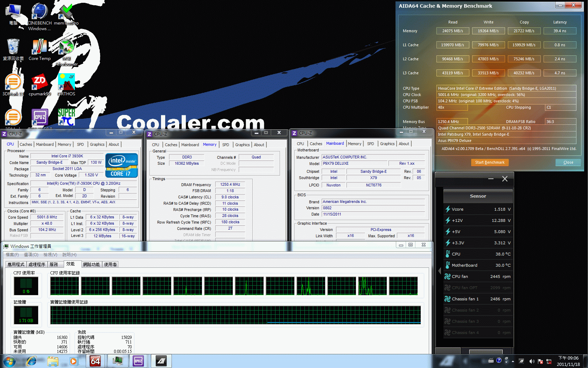This screenshot has width=588, height=368.
Task: Open the 檢視(V) menu in Task Manager
Action: click(50, 255)
